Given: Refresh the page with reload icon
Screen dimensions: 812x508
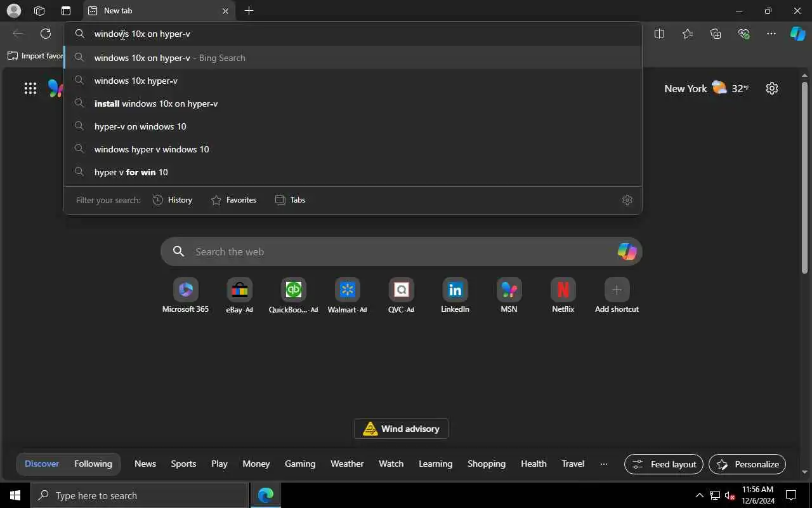Looking at the screenshot, I should coord(46,34).
